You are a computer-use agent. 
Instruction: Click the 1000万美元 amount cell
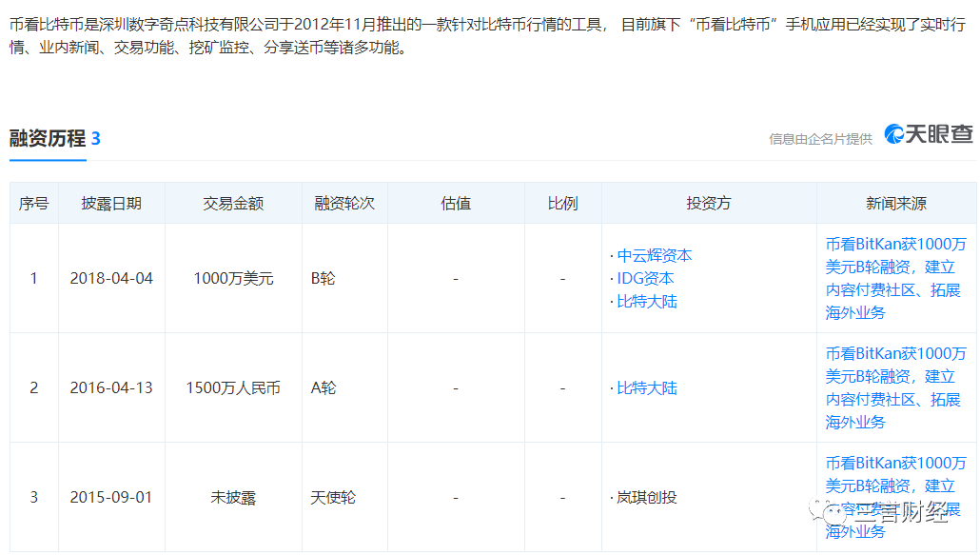[233, 278]
